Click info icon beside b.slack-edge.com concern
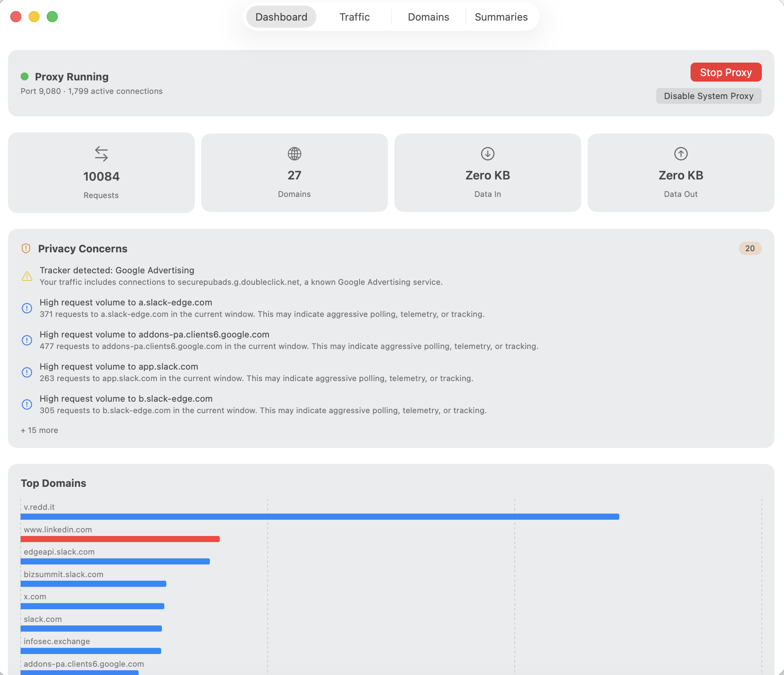 (27, 404)
